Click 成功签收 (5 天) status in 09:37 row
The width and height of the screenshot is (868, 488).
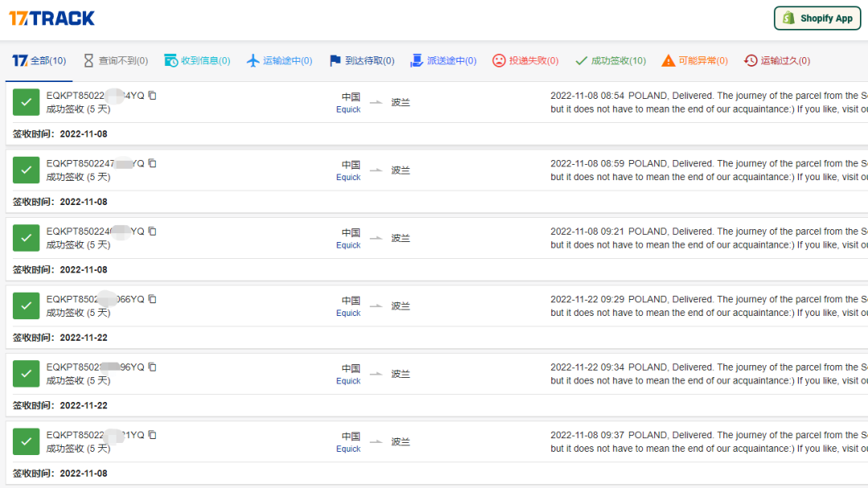click(78, 449)
